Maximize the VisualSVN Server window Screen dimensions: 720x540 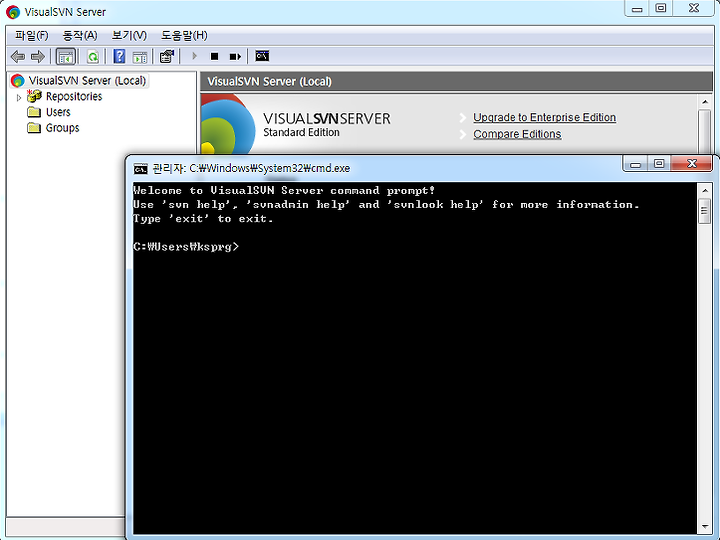click(x=660, y=8)
